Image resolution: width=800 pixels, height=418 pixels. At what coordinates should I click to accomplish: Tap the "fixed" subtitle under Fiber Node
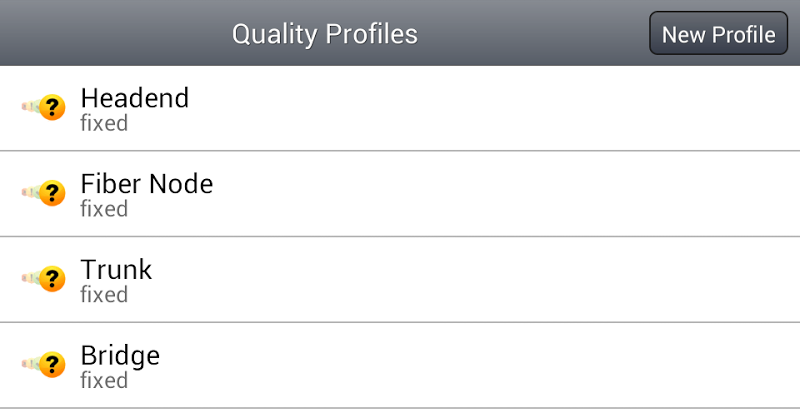tap(104, 210)
